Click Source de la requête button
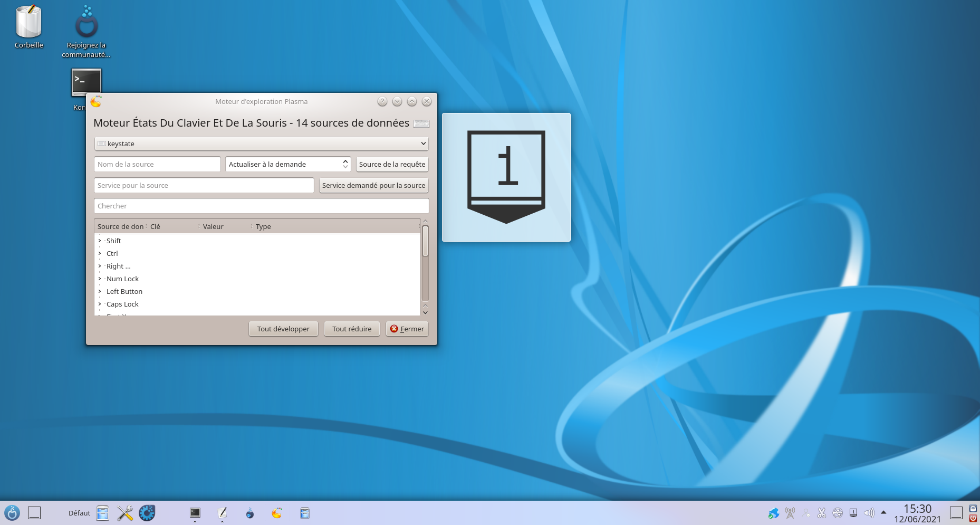Screen dimensions: 980x525 pos(392,164)
